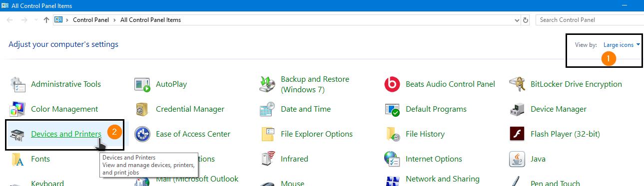Open the Network and Sharing link
The height and width of the screenshot is (186, 644).
[443, 179]
